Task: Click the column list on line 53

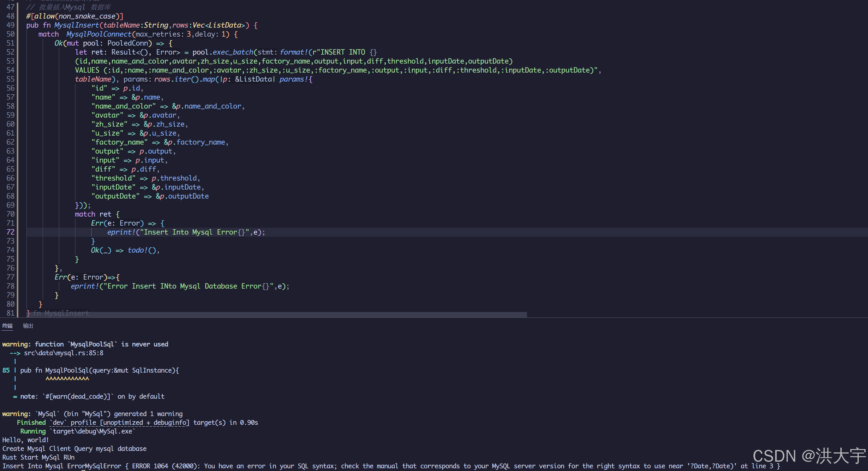Action: pos(294,61)
